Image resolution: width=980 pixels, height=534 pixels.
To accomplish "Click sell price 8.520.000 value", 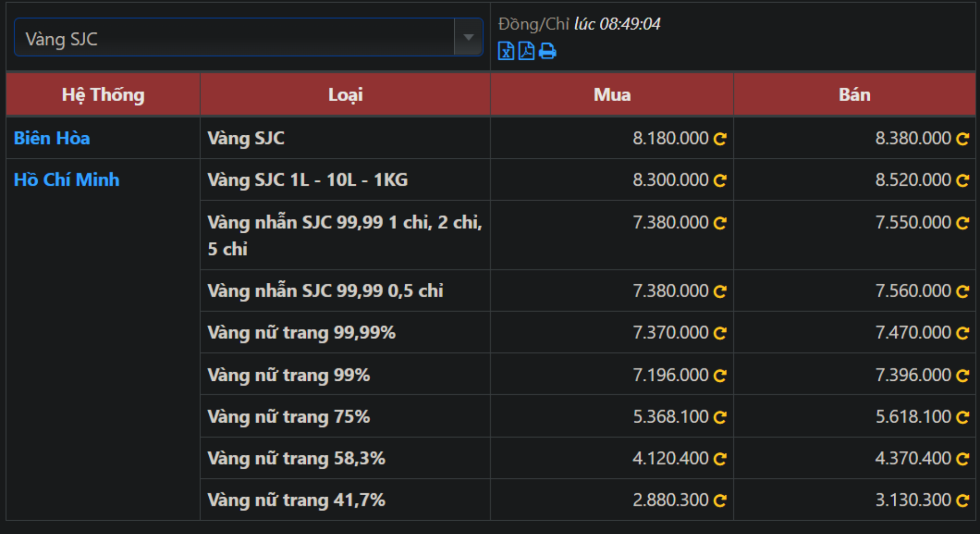I will pos(913,180).
